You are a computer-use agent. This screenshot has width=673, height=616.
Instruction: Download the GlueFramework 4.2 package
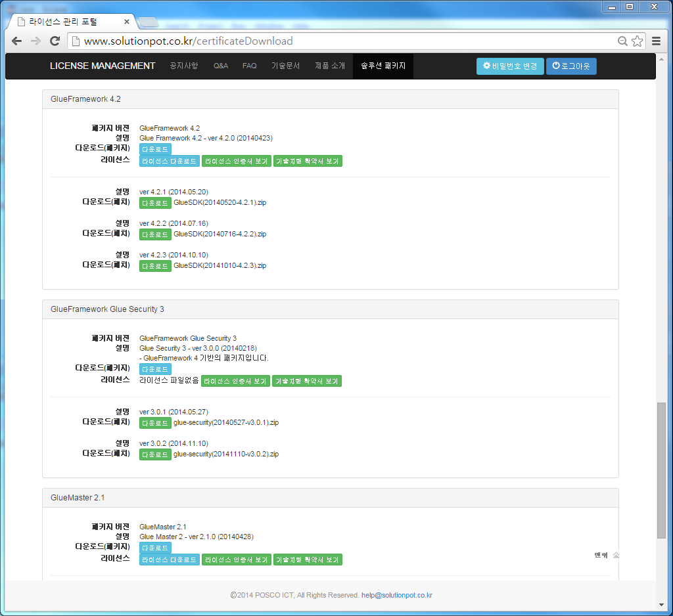(155, 149)
